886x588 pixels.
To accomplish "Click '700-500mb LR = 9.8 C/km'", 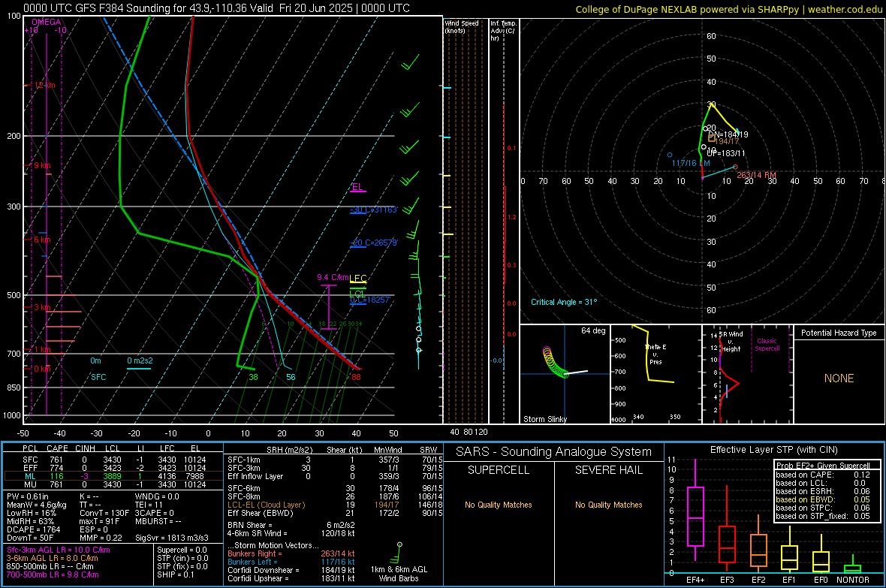I will (53, 574).
